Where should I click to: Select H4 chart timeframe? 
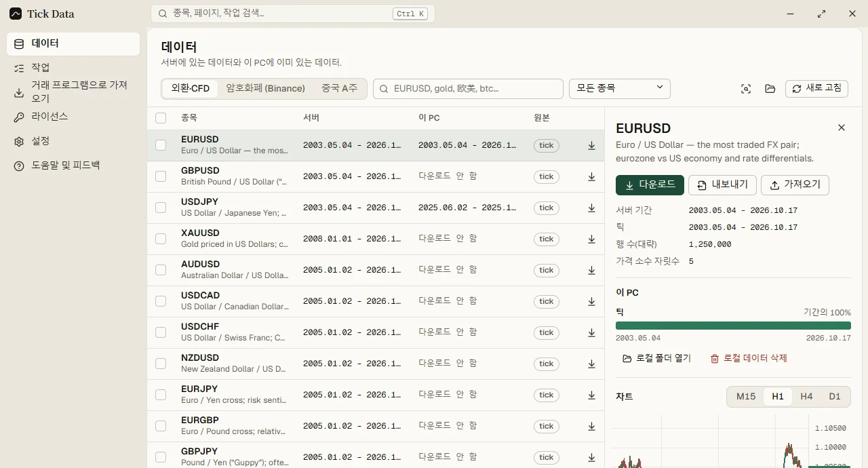point(806,397)
